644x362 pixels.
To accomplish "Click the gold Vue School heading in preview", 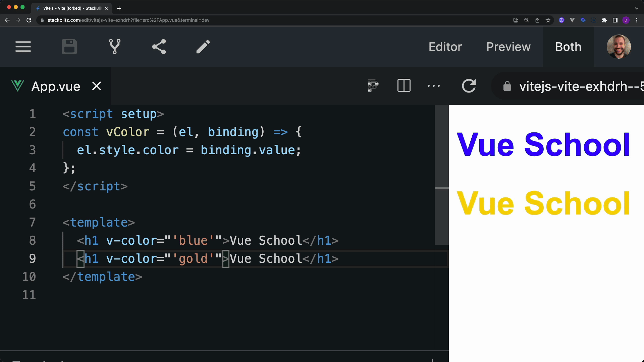I will tap(543, 203).
